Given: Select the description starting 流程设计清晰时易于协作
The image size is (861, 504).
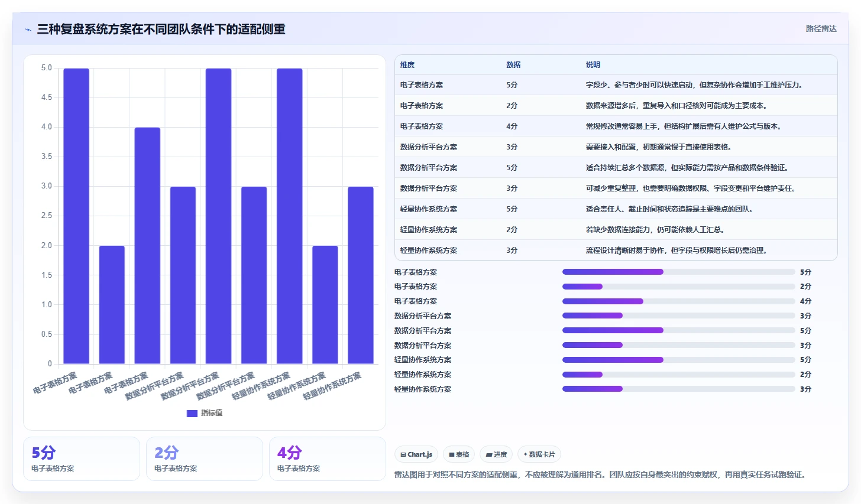Looking at the screenshot, I should click(676, 251).
